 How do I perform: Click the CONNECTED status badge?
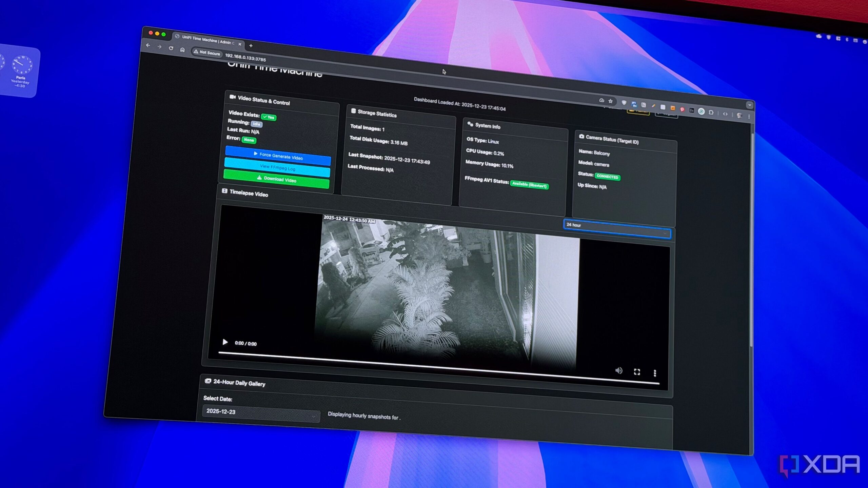click(x=608, y=177)
